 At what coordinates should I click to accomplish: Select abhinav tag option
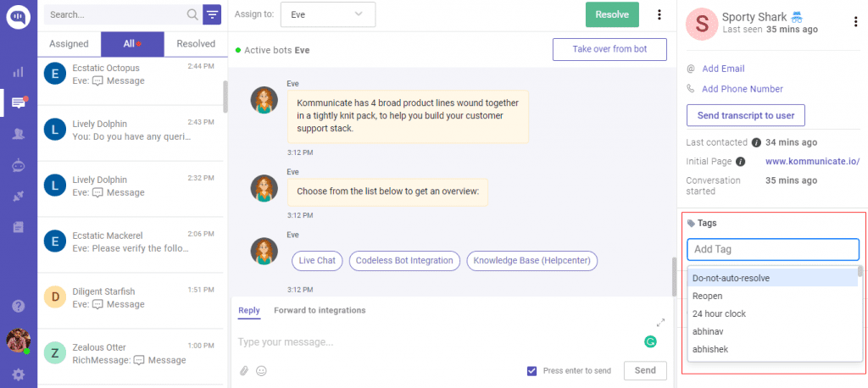[x=772, y=331]
